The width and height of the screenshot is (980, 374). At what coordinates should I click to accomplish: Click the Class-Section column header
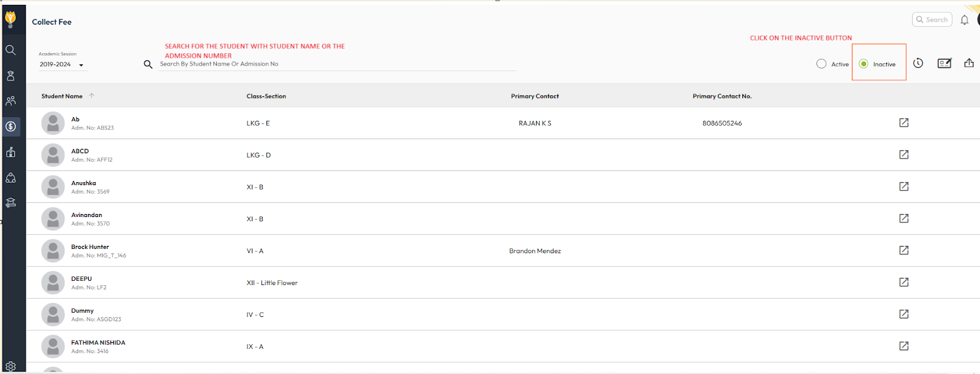266,96
